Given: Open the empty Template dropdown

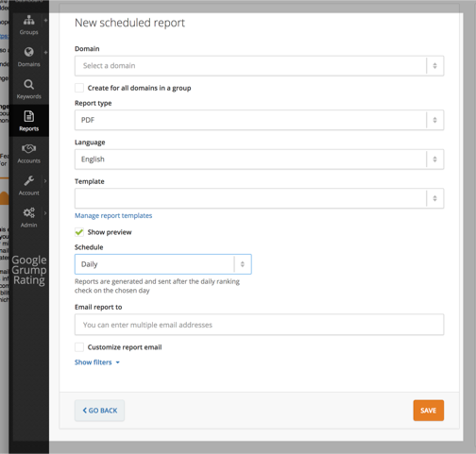Looking at the screenshot, I should pos(259,198).
